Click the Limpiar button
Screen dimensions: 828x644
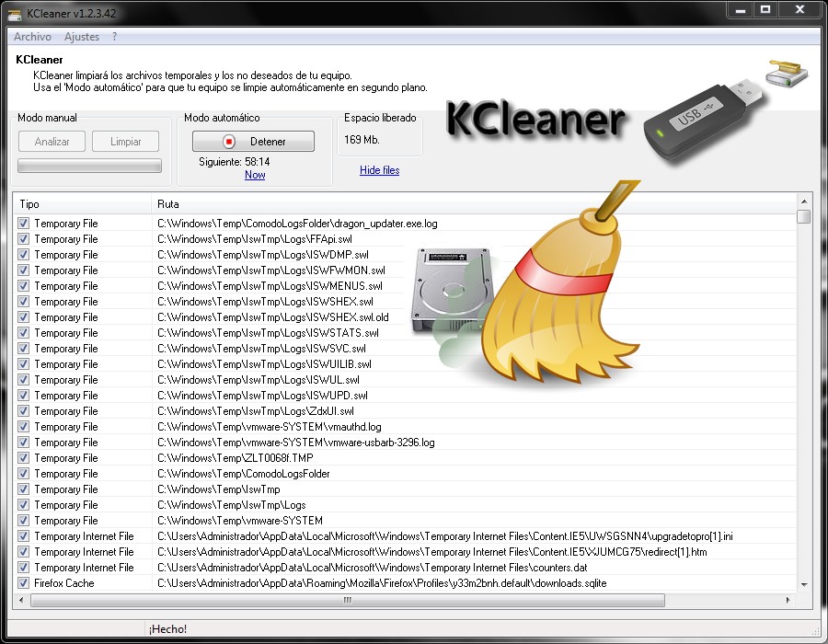tap(126, 142)
